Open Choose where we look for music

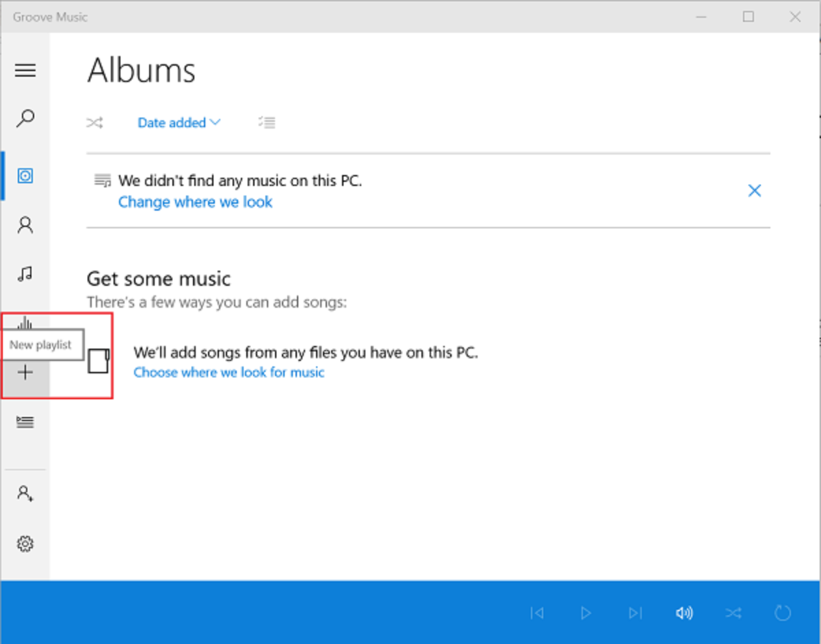point(229,373)
